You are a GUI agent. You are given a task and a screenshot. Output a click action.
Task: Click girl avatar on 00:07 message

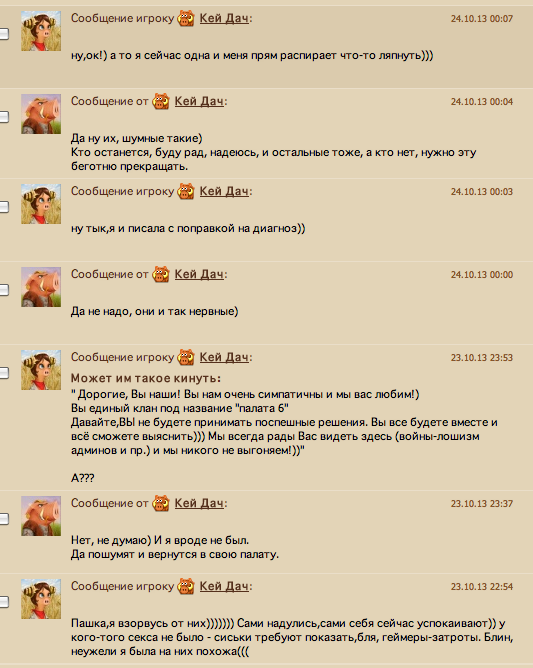(41, 31)
